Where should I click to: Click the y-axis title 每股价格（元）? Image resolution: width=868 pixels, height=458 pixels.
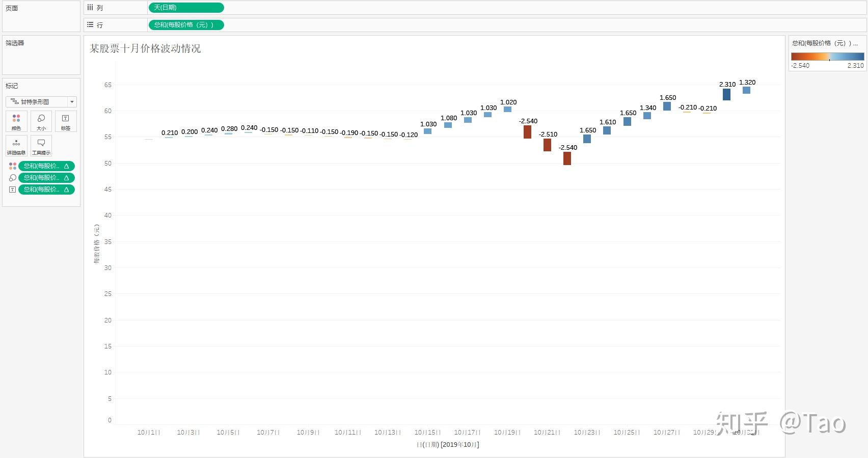pos(97,244)
